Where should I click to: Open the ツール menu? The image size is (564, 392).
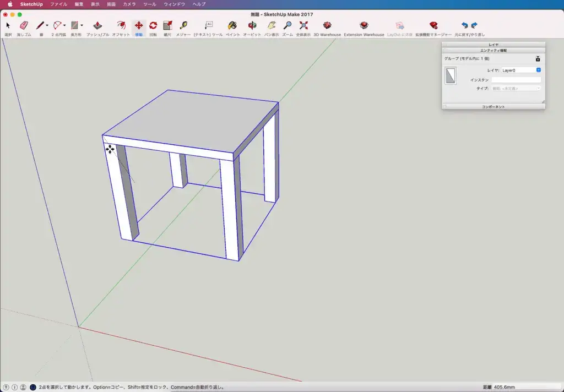pyautogui.click(x=150, y=4)
